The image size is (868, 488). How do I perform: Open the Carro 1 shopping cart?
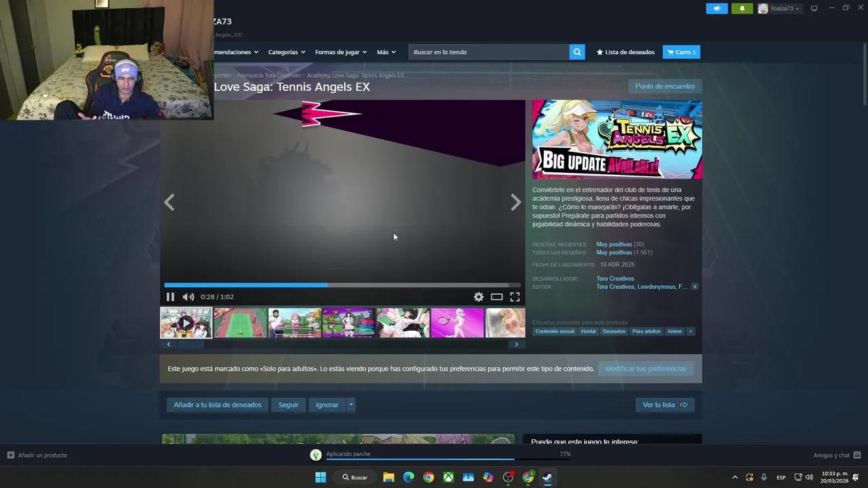coord(681,52)
